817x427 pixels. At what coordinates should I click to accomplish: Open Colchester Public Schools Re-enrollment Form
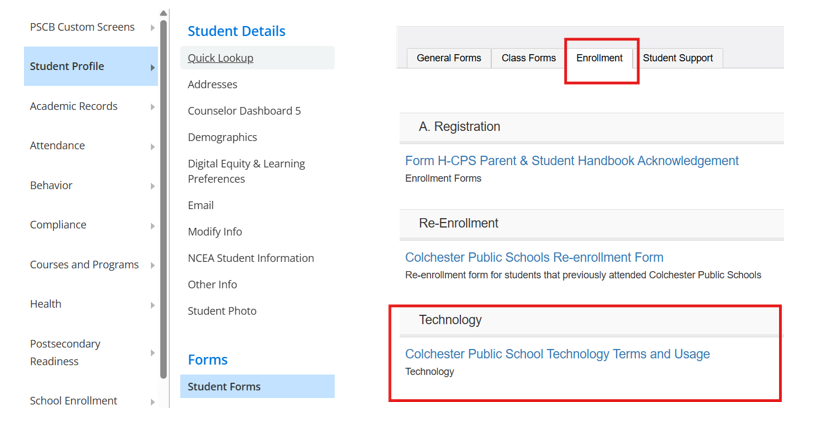534,257
